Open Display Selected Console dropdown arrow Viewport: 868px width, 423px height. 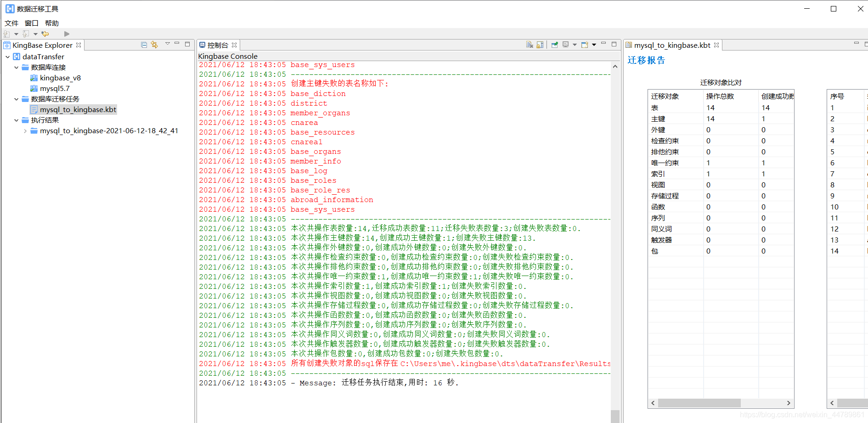[575, 45]
